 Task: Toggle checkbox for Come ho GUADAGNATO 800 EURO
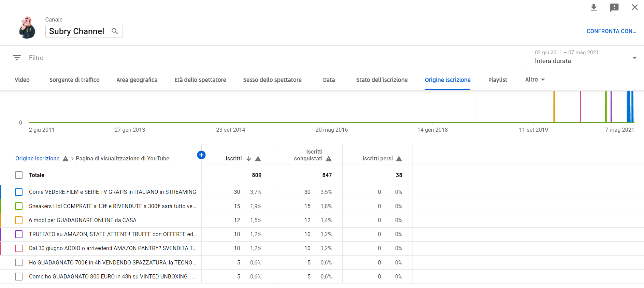[x=19, y=276]
